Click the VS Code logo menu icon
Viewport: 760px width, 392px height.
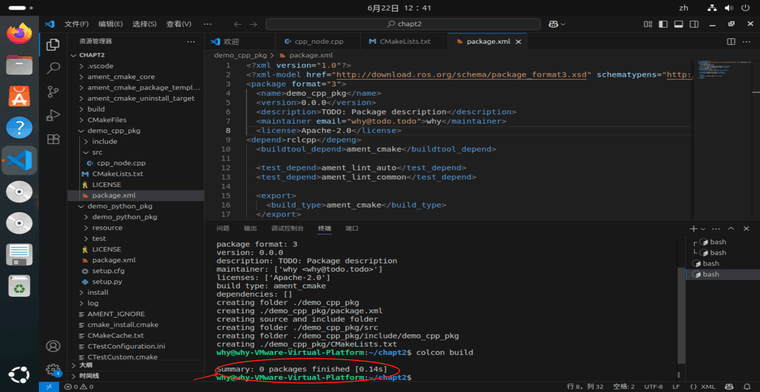[49, 24]
